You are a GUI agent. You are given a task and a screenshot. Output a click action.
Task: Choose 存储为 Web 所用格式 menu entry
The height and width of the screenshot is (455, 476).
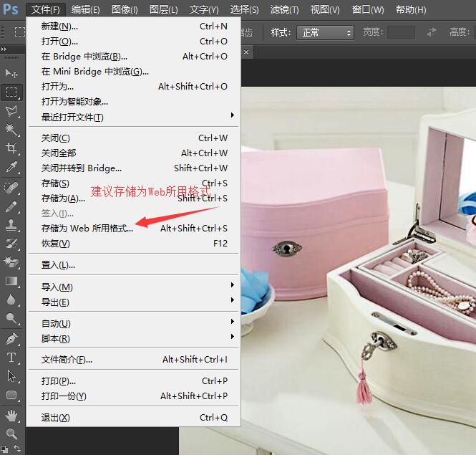coord(87,229)
